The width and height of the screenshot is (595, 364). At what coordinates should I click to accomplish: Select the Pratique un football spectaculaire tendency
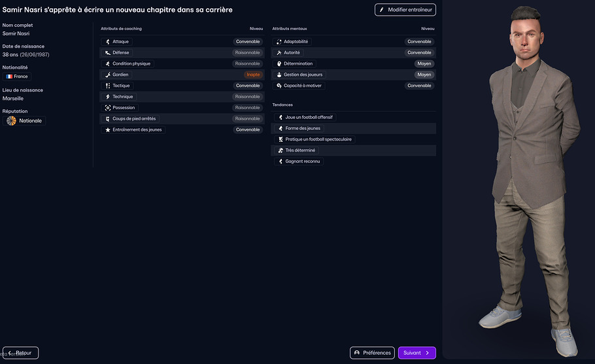pyautogui.click(x=314, y=140)
